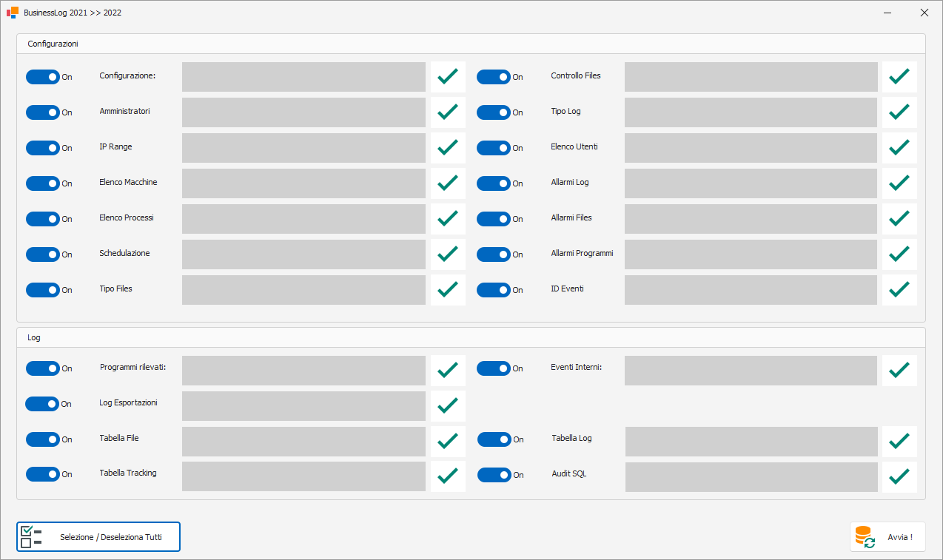Click the Configurazioni group header
The height and width of the screenshot is (560, 943).
coord(471,44)
